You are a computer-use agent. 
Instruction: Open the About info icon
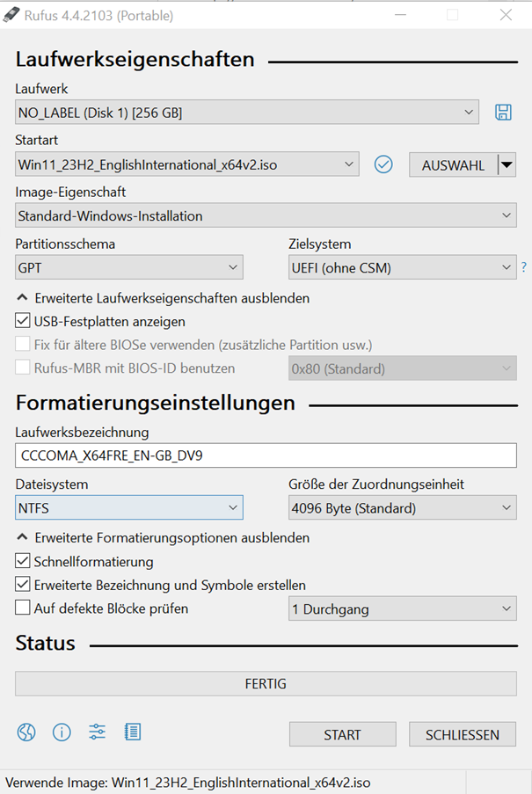(62, 732)
